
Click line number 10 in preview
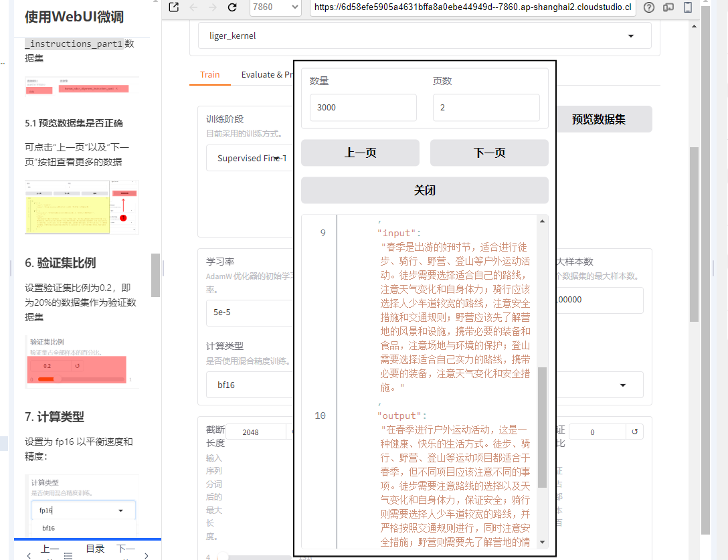point(321,416)
